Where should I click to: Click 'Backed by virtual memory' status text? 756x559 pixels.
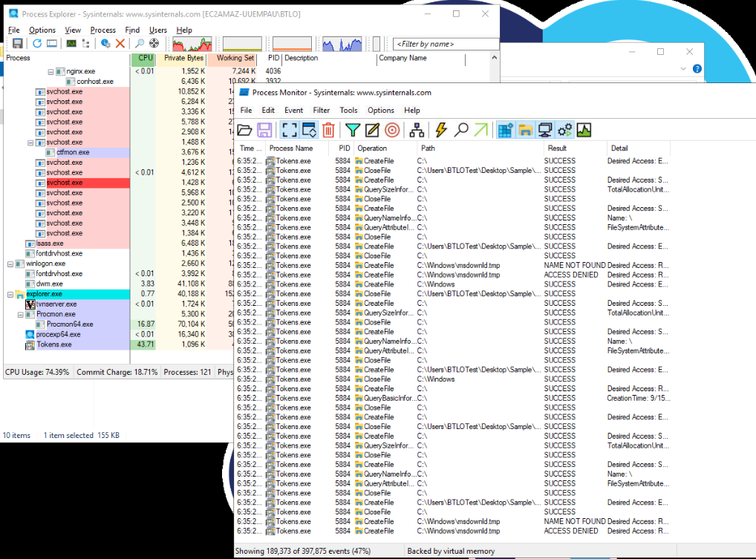coord(451,551)
